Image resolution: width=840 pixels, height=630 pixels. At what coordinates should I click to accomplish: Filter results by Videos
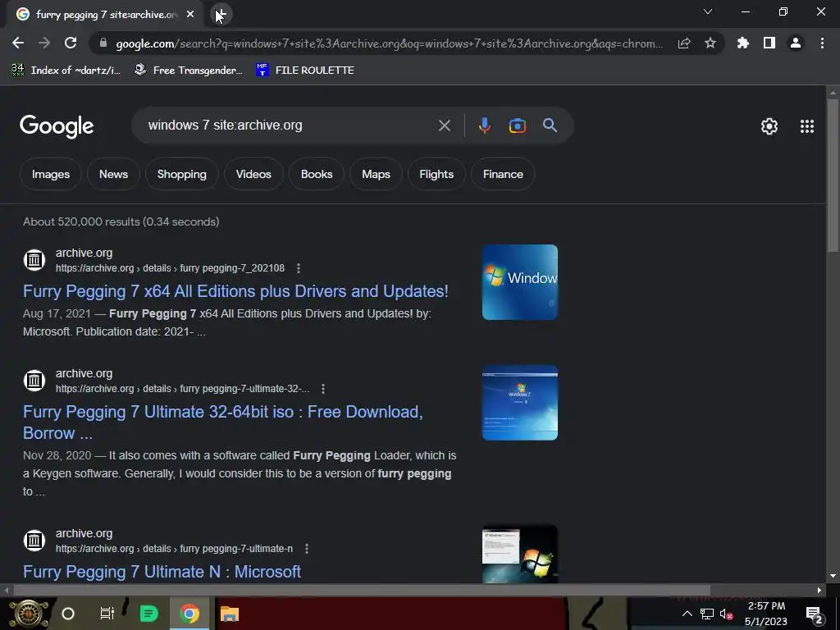coord(253,174)
